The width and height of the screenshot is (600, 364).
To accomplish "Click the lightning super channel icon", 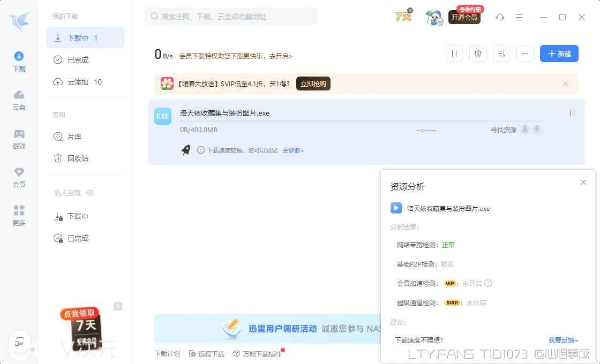I will [x=537, y=130].
